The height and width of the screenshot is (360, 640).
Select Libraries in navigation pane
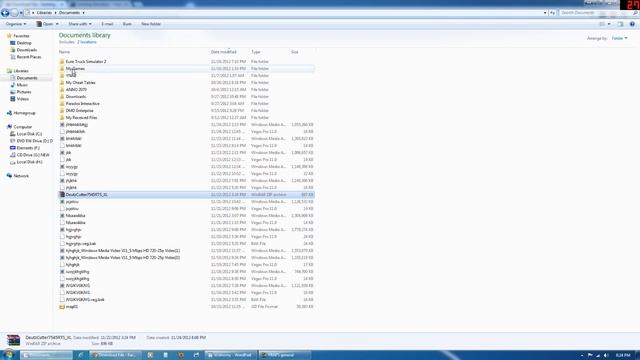coord(21,71)
